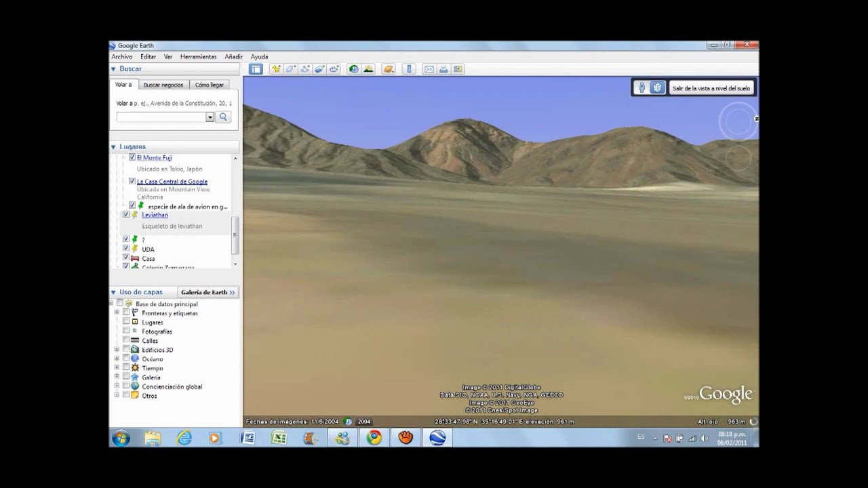The image size is (868, 488).
Task: Expand the Océano tree node
Action: [117, 359]
